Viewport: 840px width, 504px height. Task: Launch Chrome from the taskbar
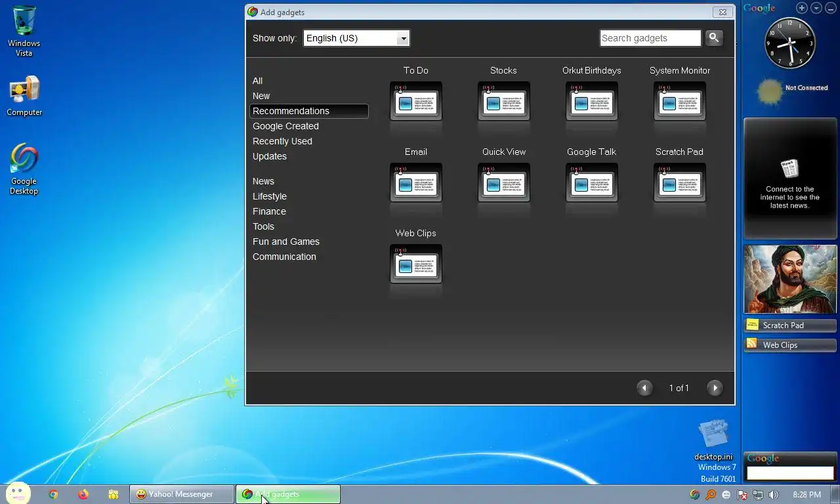(53, 494)
